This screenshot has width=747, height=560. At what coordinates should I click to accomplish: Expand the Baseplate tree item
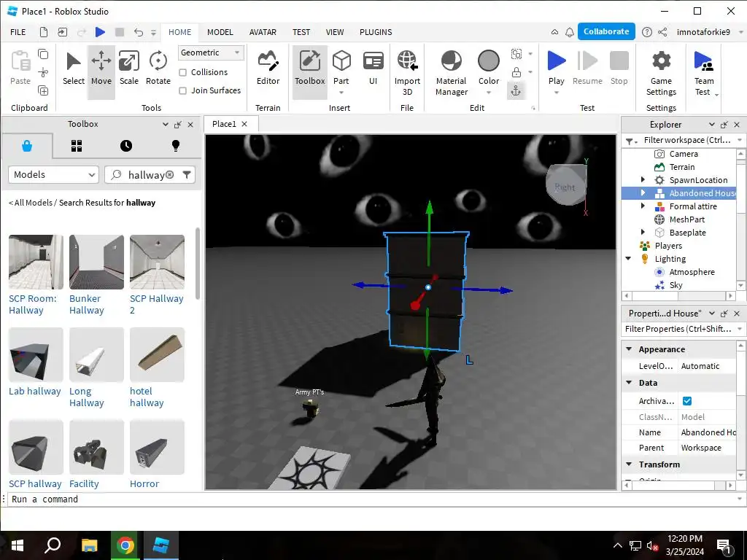[643, 233]
